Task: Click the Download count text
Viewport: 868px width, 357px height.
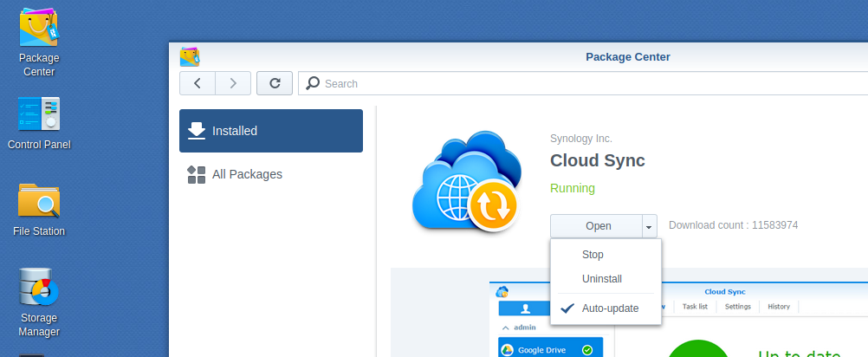Action: tap(733, 225)
